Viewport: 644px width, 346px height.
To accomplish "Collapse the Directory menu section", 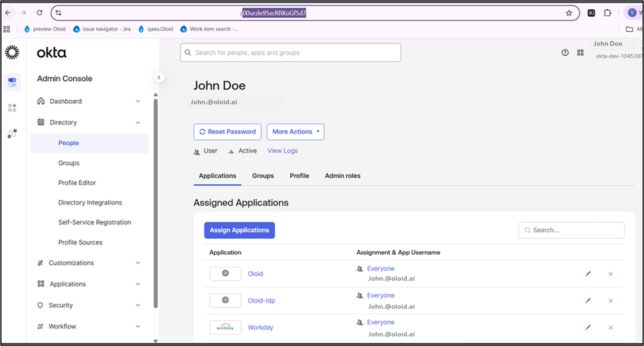I will [x=89, y=122].
